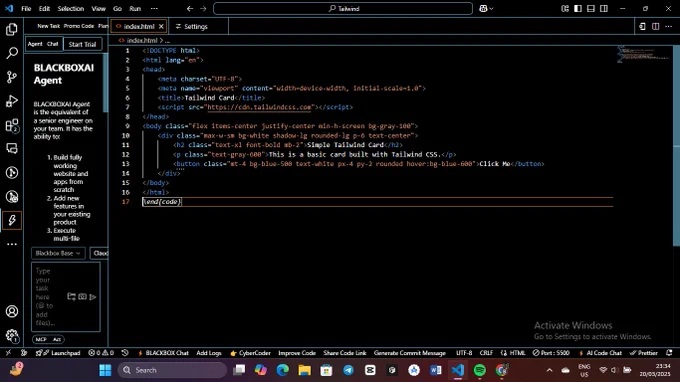Show additional views ellipsis in activity bar
The height and width of the screenshot is (382, 680).
coord(12,244)
